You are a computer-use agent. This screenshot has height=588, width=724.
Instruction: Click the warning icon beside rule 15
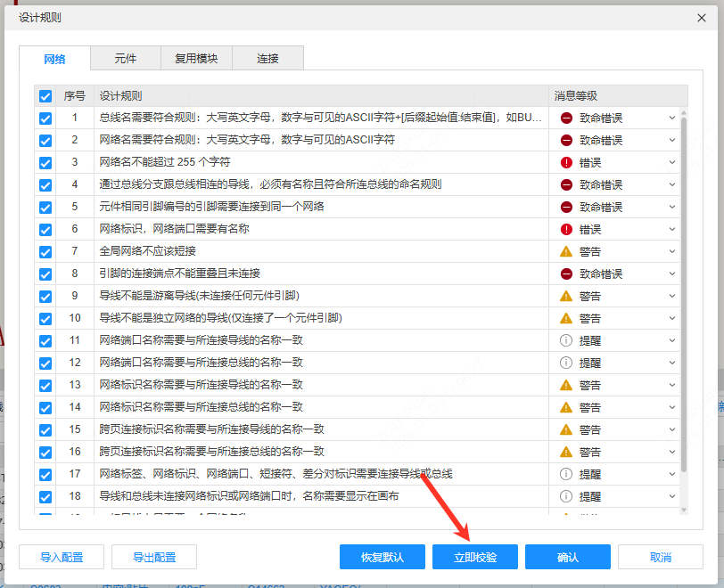pos(567,429)
